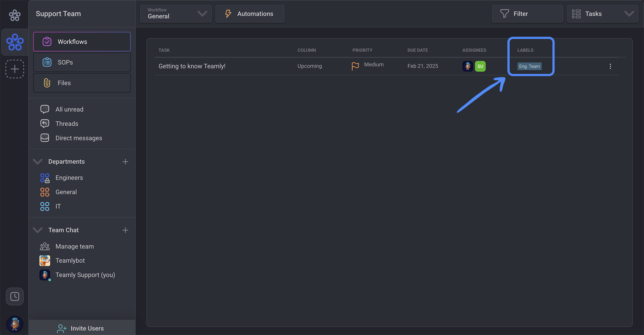Click the Departments heading text

(67, 162)
